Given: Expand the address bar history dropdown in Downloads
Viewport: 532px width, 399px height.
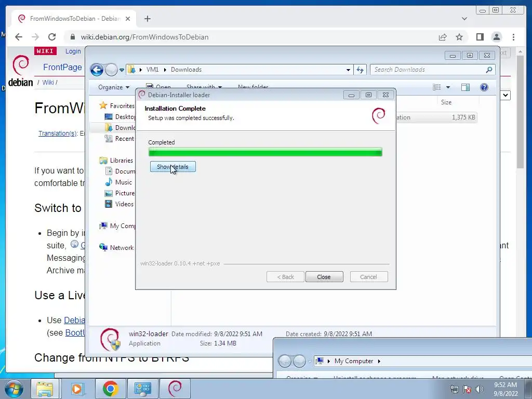Looking at the screenshot, I should click(x=348, y=70).
